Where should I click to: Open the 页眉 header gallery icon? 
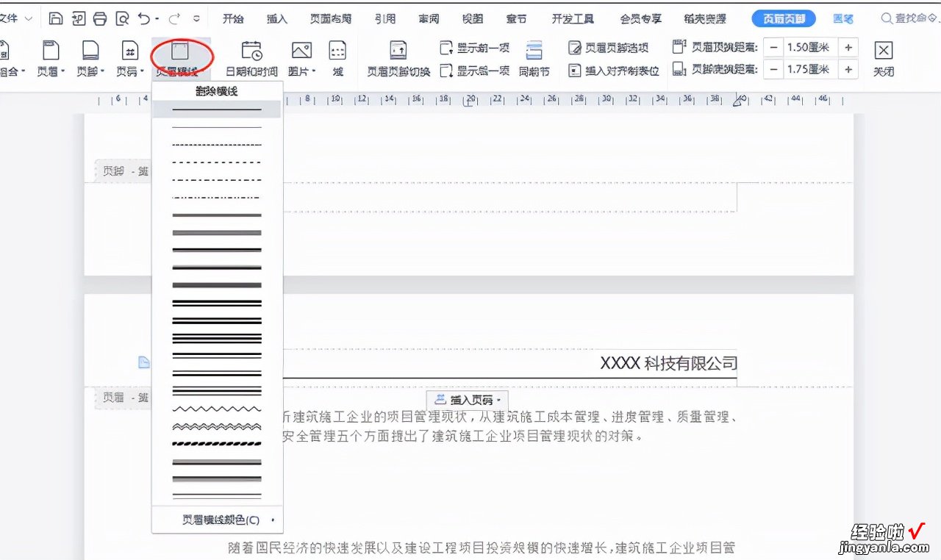(x=50, y=50)
